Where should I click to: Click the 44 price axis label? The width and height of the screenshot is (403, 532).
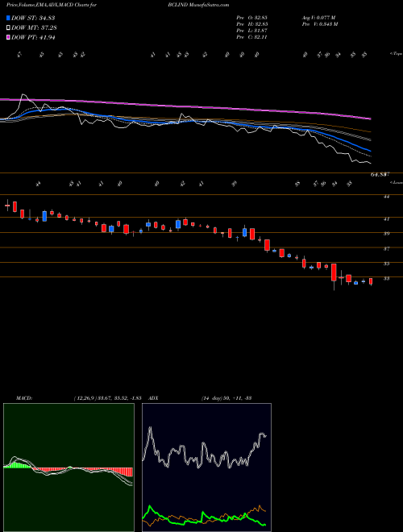coord(386,196)
